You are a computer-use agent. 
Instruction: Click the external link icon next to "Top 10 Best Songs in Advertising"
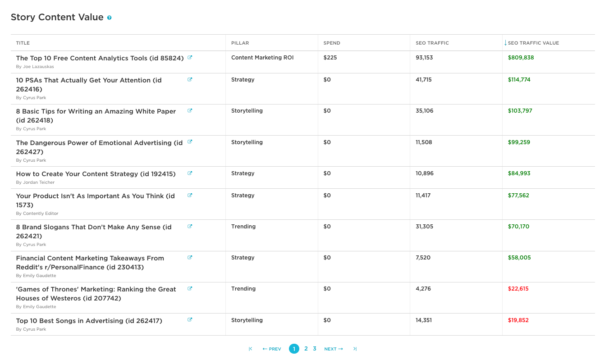coord(190,319)
